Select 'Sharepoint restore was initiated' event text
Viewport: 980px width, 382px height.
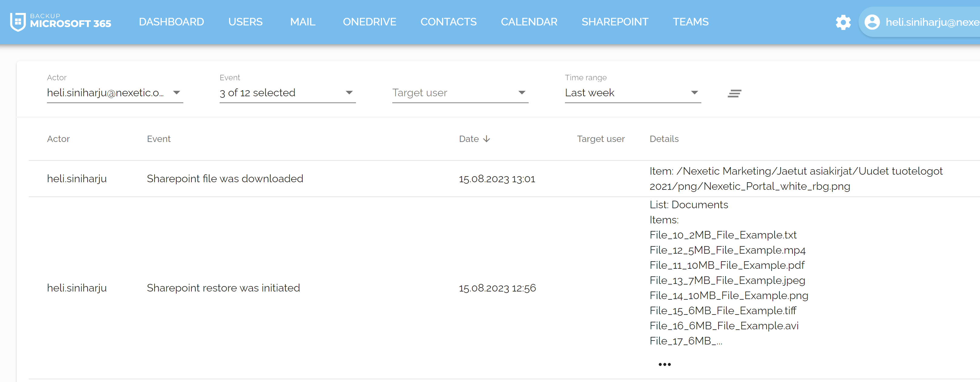click(223, 288)
